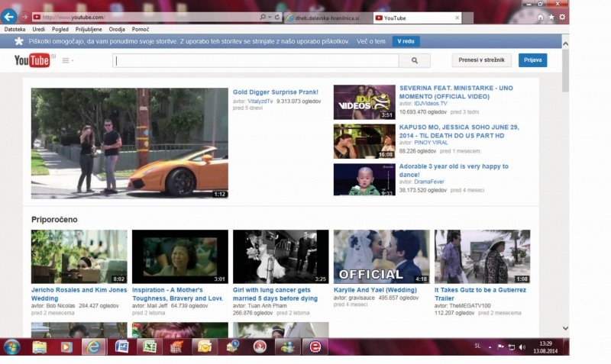This screenshot has height=364, width=611.
Task: Click the browser Back arrow button
Action: click(8, 17)
